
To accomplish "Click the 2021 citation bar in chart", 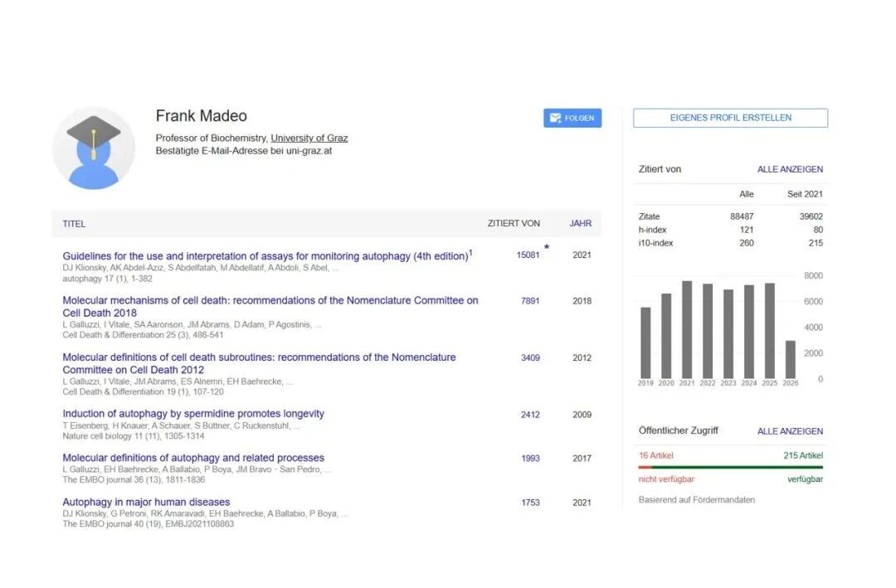I will click(687, 329).
